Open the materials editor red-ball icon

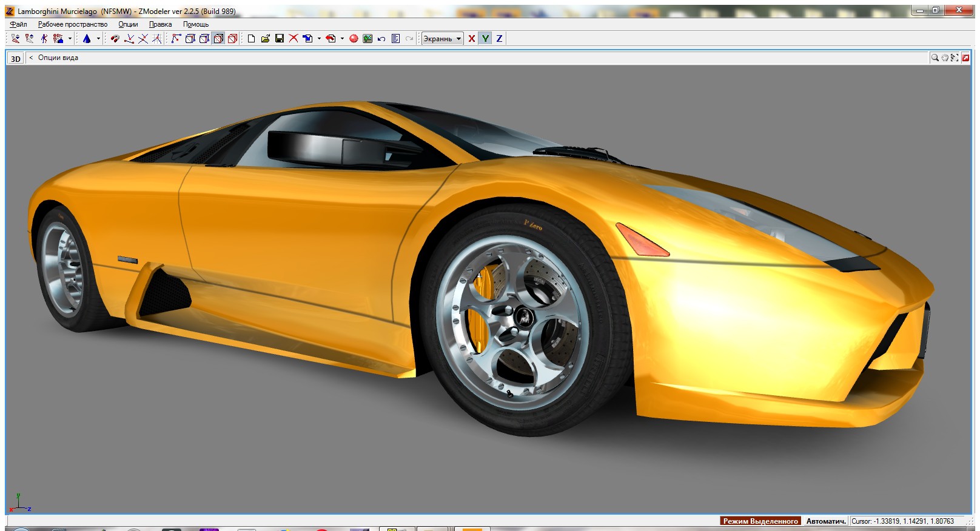coord(354,38)
